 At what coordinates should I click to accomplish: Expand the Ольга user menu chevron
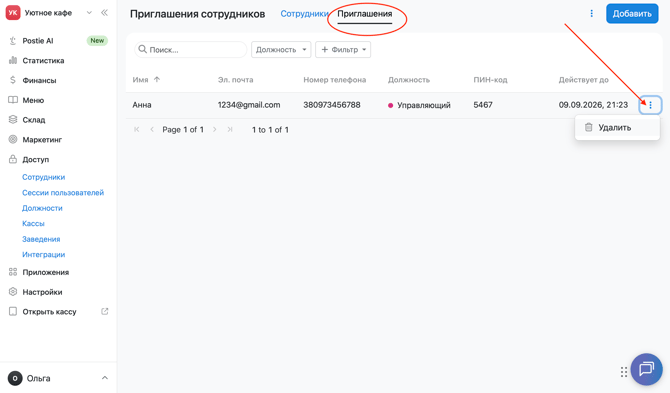point(105,378)
